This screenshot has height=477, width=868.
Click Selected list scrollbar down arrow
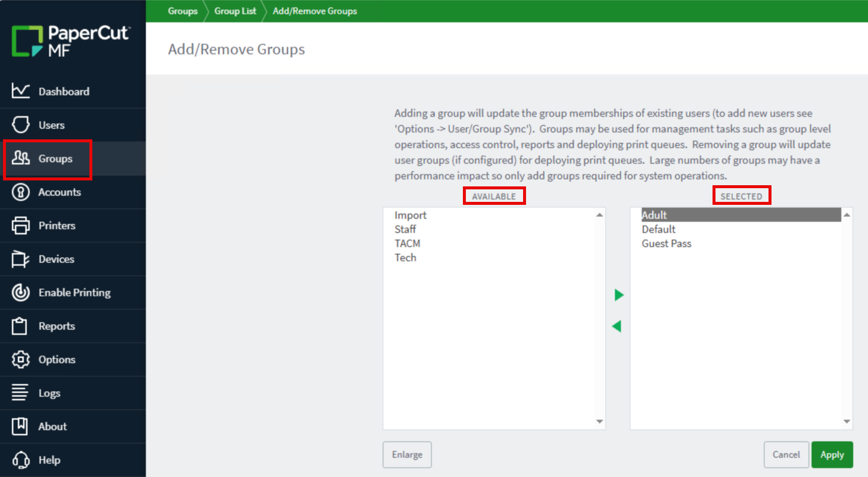[x=847, y=422]
